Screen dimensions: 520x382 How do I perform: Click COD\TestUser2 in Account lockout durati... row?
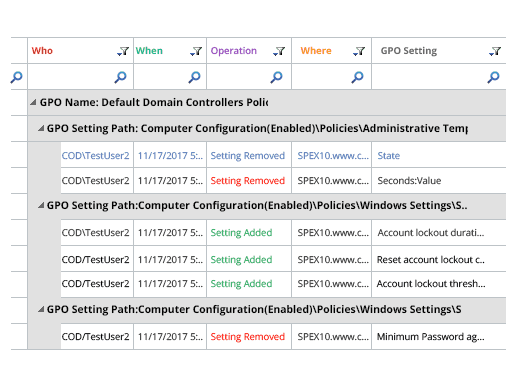point(95,233)
